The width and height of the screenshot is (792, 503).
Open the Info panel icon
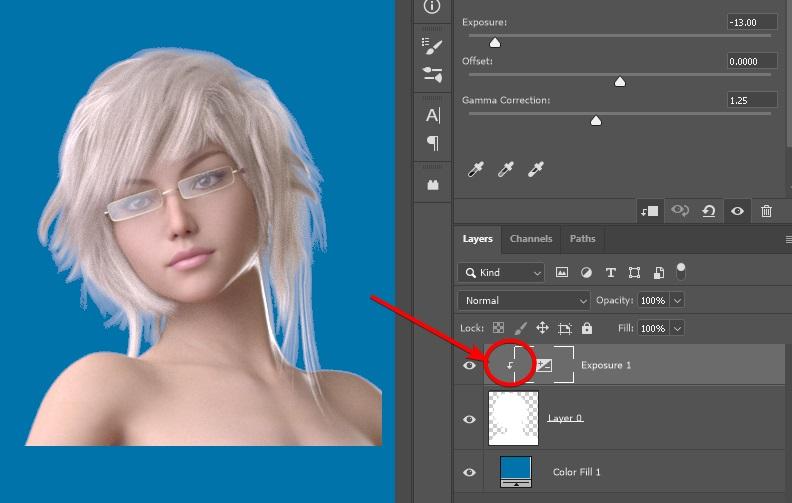[432, 7]
